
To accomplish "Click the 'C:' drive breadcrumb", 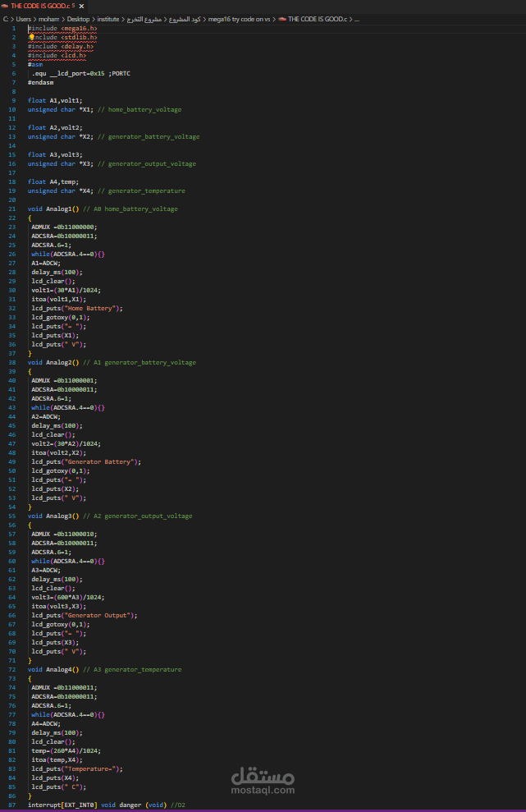I will pyautogui.click(x=6, y=19).
